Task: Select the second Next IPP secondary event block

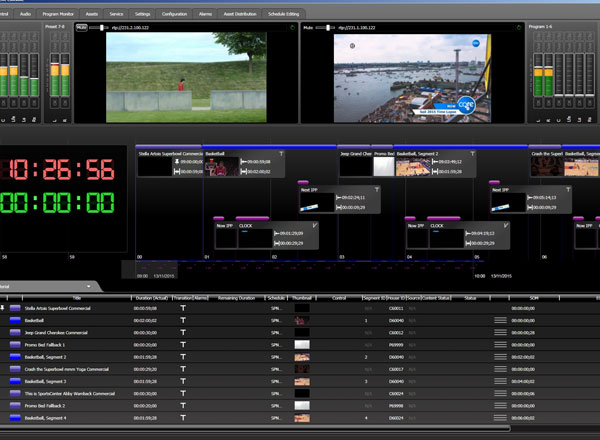Action: 531,199
